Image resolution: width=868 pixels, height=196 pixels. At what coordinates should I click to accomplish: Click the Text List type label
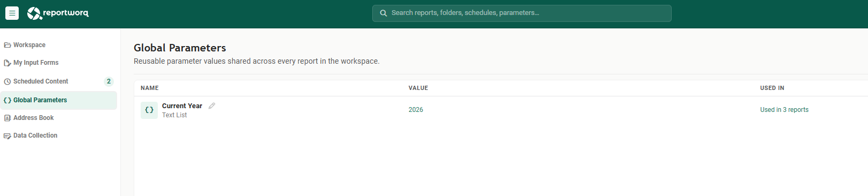coord(174,115)
